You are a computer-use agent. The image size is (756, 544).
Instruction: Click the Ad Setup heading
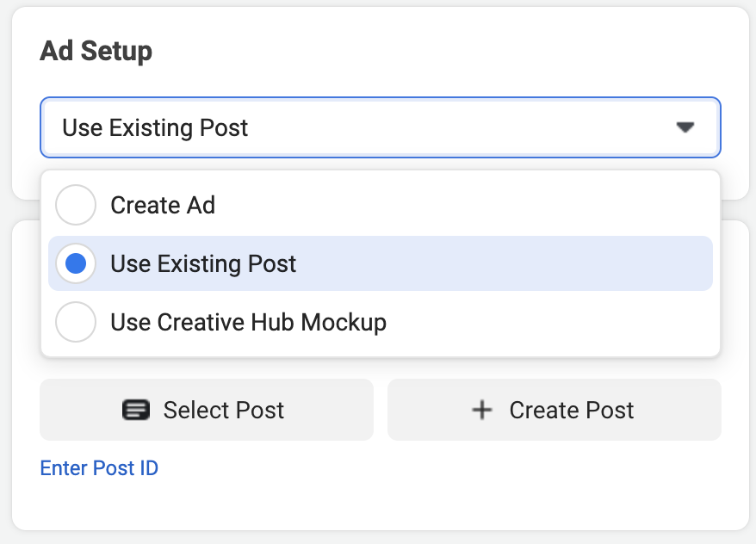coord(96,51)
